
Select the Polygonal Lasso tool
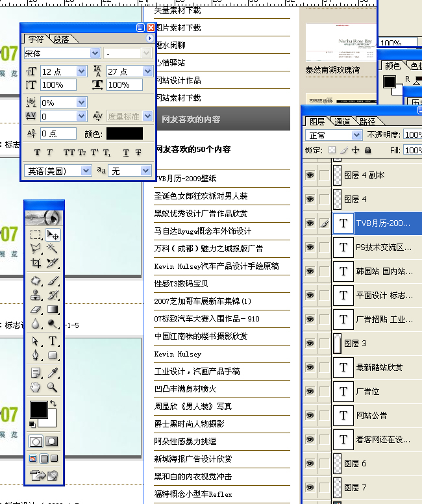coord(36,249)
